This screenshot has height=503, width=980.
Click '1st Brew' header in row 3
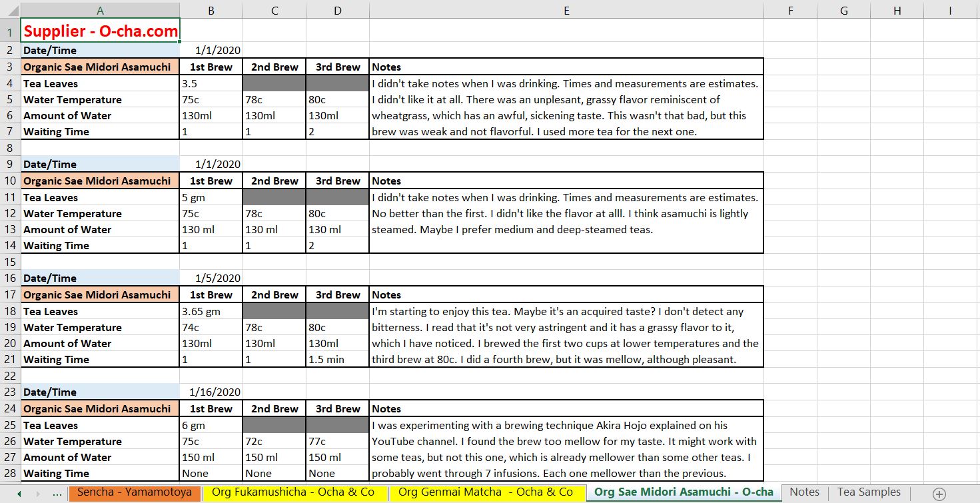click(211, 67)
